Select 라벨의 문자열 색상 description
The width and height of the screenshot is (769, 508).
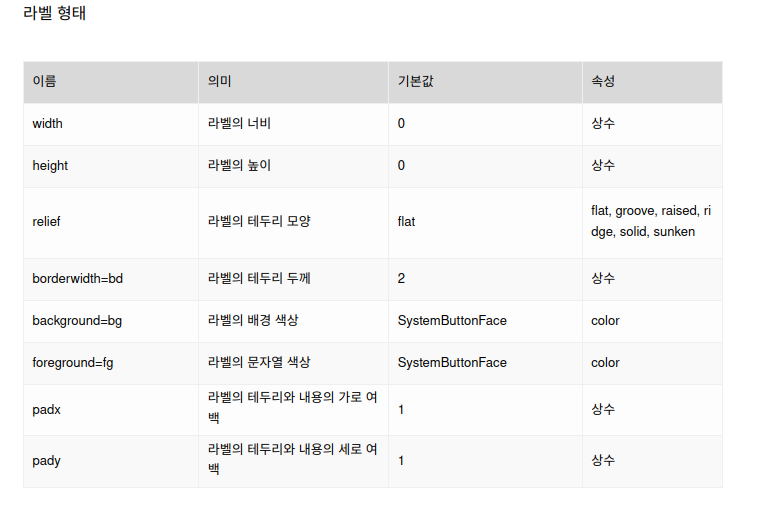tap(259, 363)
